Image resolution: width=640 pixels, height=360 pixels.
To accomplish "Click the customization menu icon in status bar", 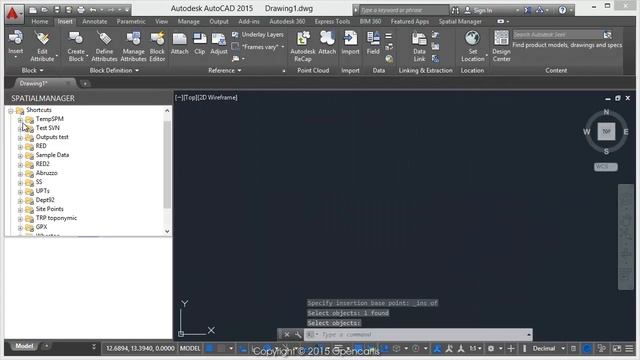I will tap(629, 349).
